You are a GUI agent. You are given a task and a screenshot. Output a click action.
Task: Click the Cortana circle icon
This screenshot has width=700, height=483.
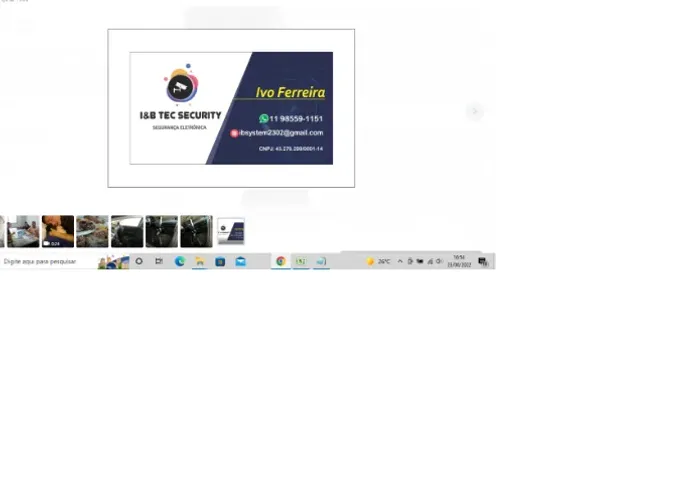pos(139,261)
